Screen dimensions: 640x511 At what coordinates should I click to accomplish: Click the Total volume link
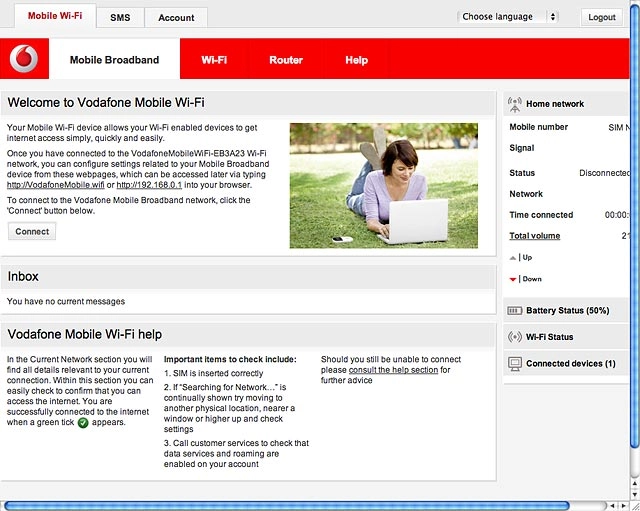pyautogui.click(x=534, y=236)
